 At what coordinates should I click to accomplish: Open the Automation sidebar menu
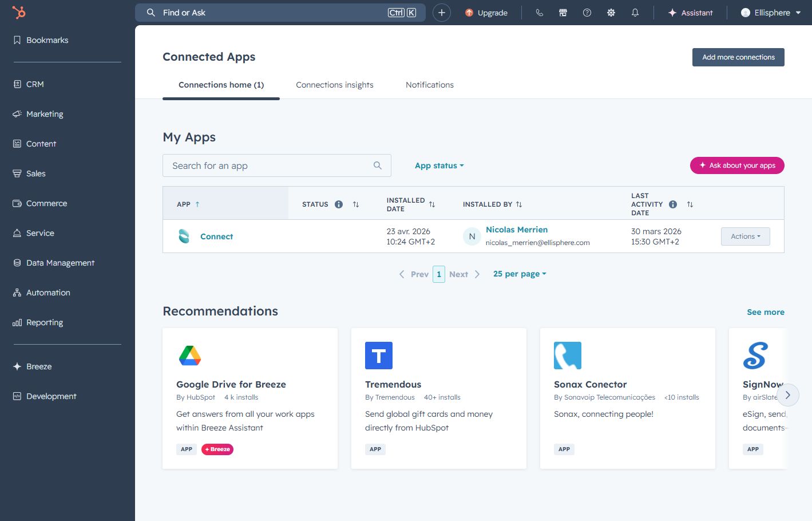42,293
